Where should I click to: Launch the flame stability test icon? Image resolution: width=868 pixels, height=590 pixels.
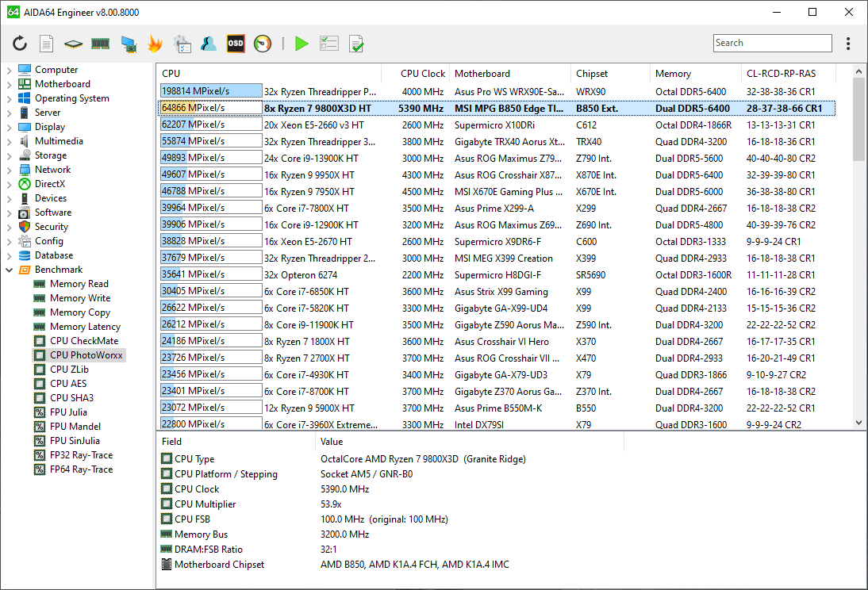155,43
